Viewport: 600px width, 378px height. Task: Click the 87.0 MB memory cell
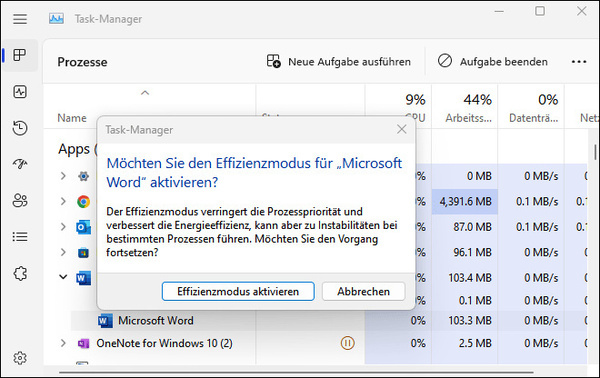pos(465,227)
